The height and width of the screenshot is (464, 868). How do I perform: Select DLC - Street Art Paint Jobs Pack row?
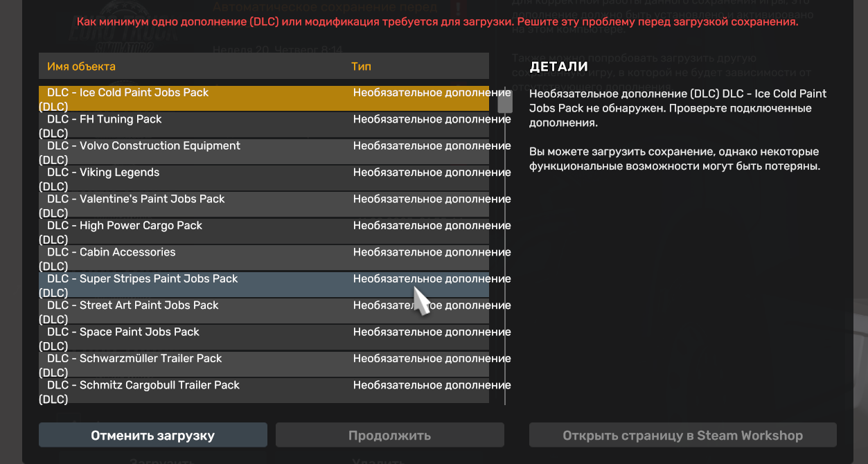point(264,312)
